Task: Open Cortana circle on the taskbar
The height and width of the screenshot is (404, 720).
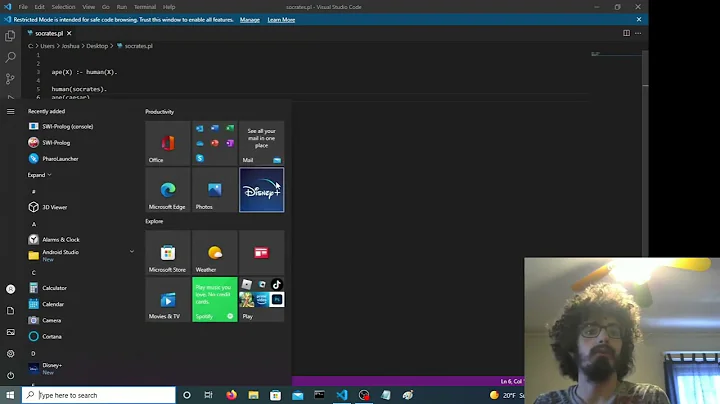Action: click(186, 395)
